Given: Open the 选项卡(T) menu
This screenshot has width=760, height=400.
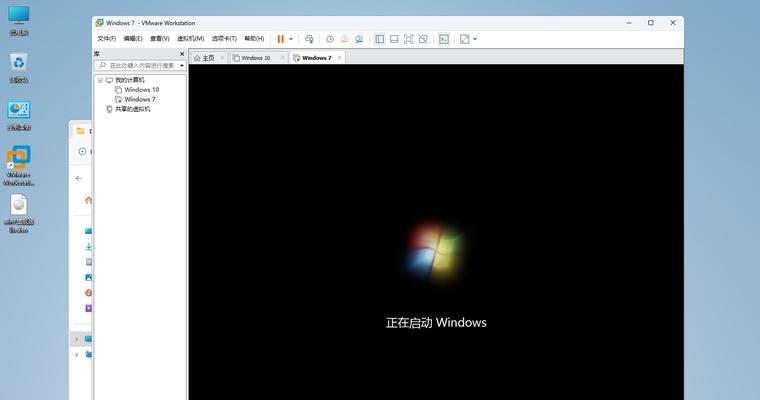Looking at the screenshot, I should [x=224, y=39].
